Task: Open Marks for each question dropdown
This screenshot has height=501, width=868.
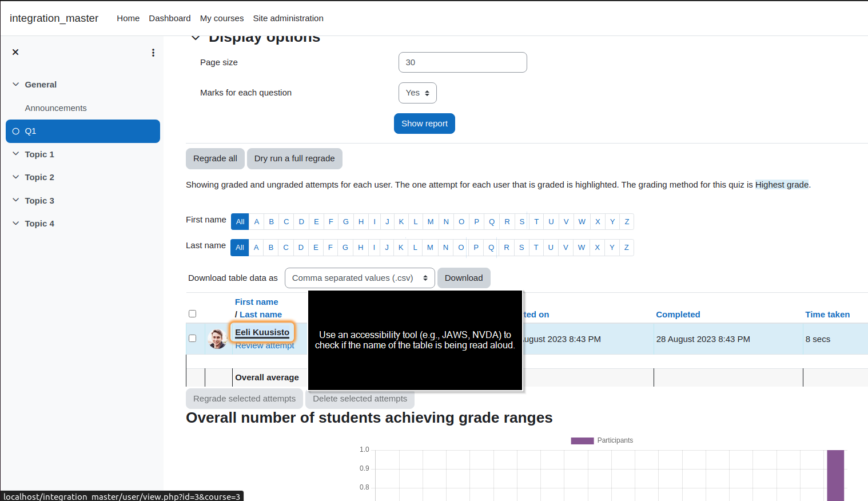Action: coord(417,93)
